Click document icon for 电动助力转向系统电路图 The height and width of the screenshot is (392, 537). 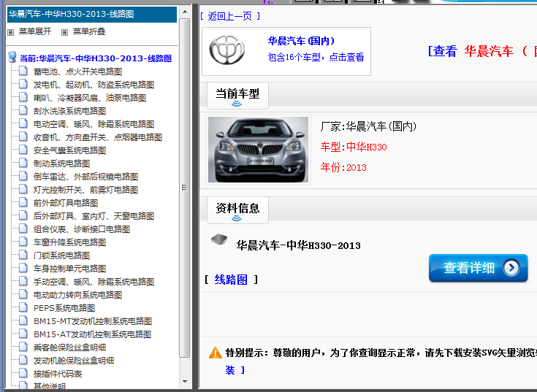pos(23,294)
